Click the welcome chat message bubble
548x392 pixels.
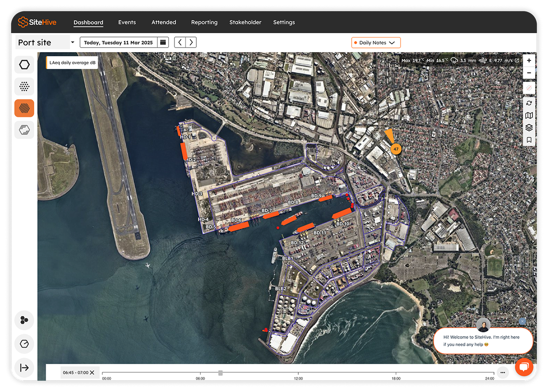(x=483, y=341)
